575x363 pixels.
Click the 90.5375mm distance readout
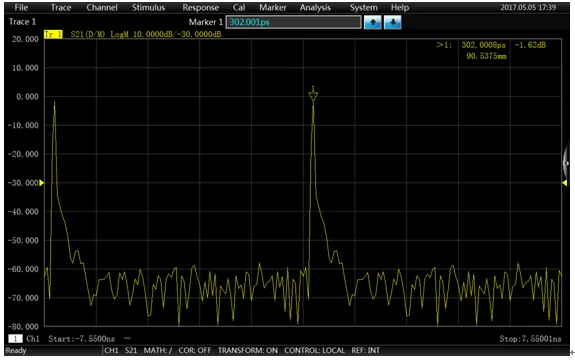pos(486,56)
